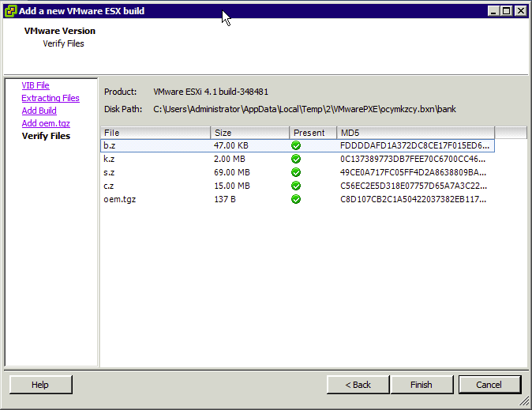The image size is (532, 410).
Task: Select the k.z file row
Action: pyautogui.click(x=298, y=159)
